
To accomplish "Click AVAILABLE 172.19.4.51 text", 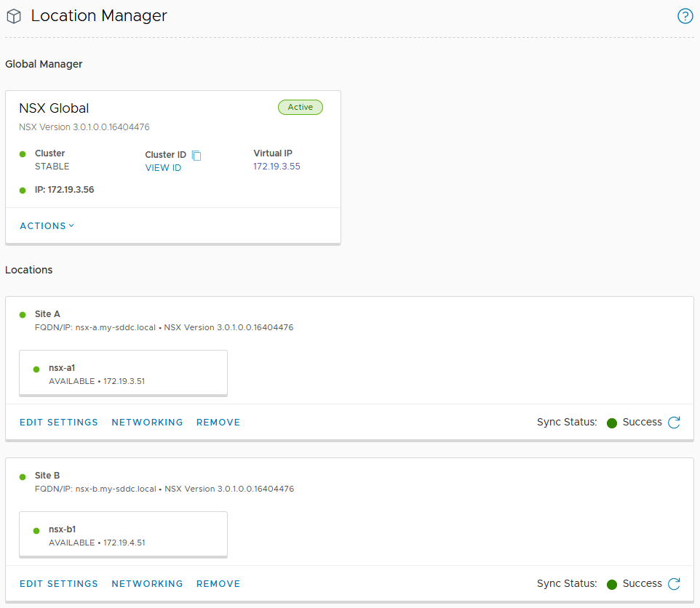I will coord(97,543).
